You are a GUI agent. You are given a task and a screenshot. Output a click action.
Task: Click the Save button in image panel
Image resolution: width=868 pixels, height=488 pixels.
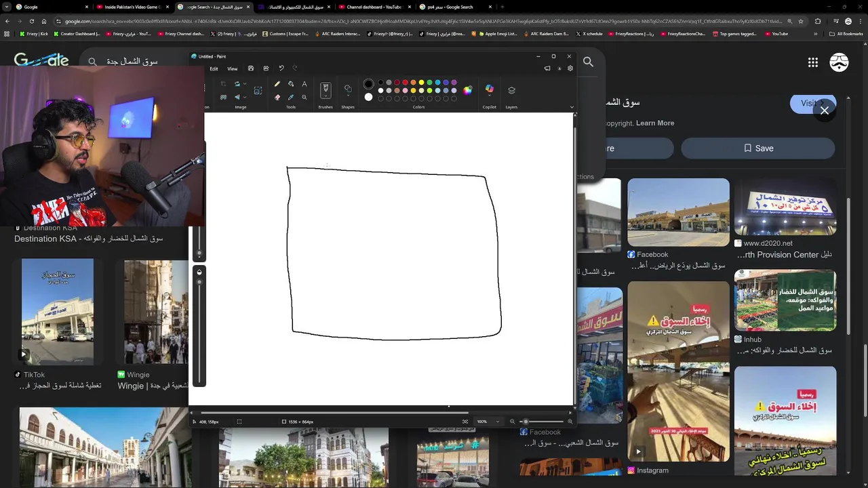[x=758, y=148]
